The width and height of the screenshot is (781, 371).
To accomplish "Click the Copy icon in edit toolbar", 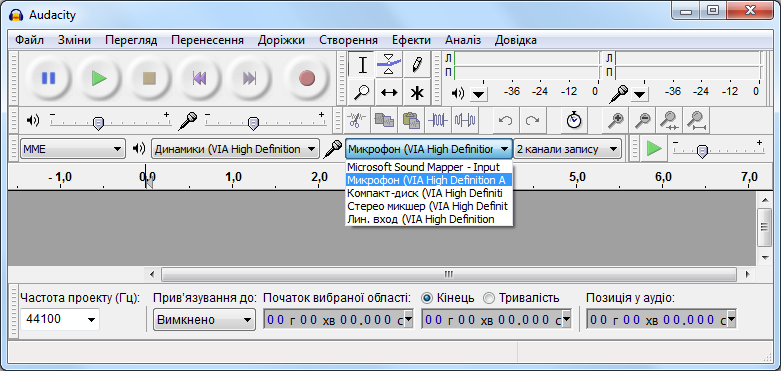I will pyautogui.click(x=384, y=120).
